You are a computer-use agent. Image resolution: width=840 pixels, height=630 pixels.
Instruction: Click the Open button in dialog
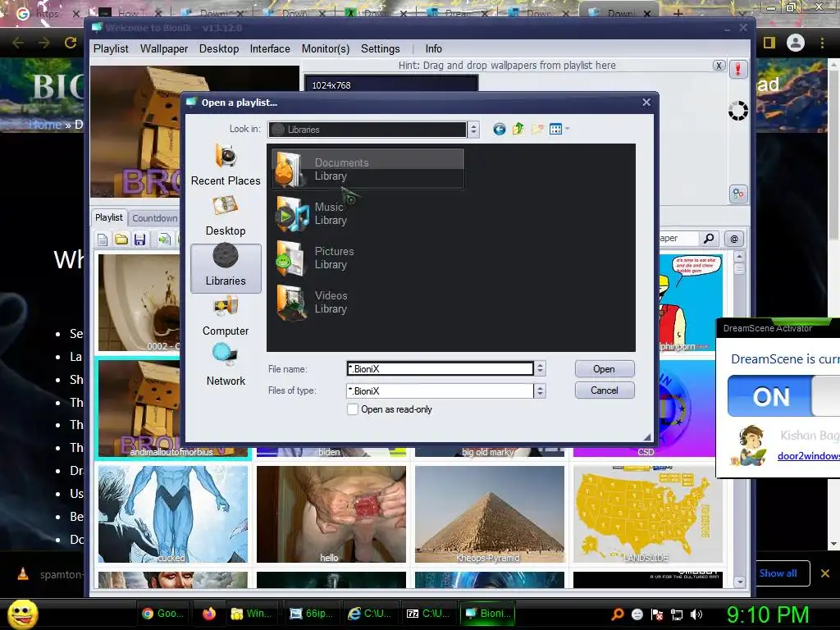tap(605, 369)
